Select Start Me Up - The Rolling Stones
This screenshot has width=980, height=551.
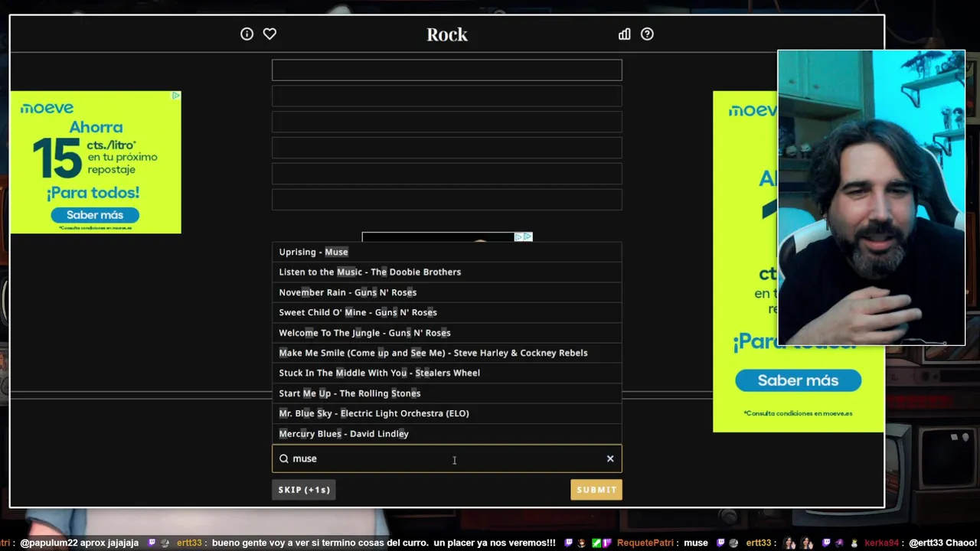[447, 393]
